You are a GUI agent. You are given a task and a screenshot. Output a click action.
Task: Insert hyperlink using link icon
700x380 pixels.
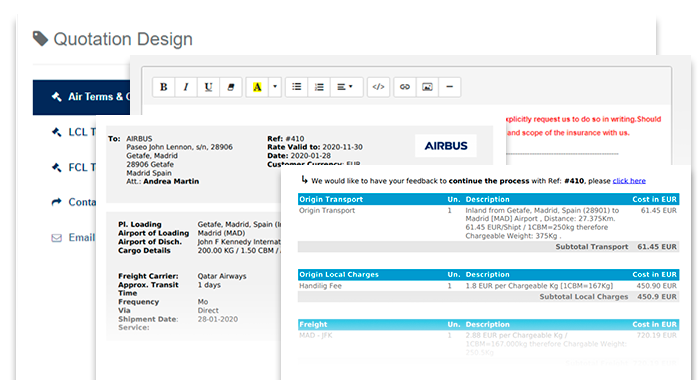click(404, 87)
